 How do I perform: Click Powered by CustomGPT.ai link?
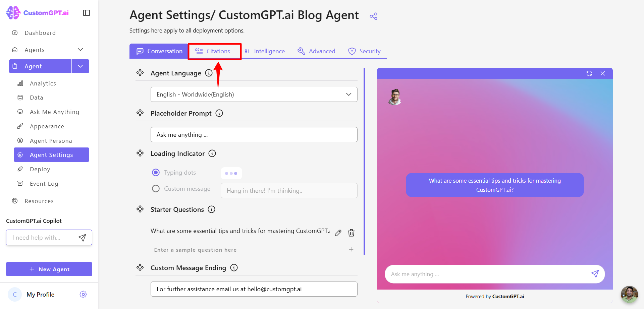click(495, 297)
